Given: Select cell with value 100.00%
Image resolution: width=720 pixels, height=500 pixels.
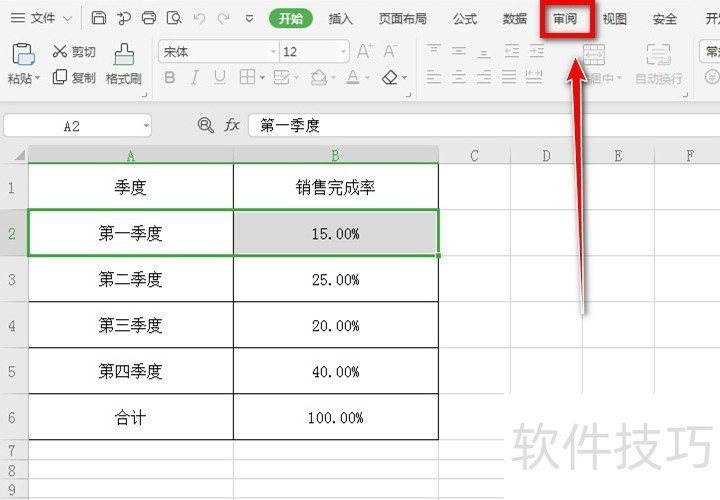Looking at the screenshot, I should 336,417.
